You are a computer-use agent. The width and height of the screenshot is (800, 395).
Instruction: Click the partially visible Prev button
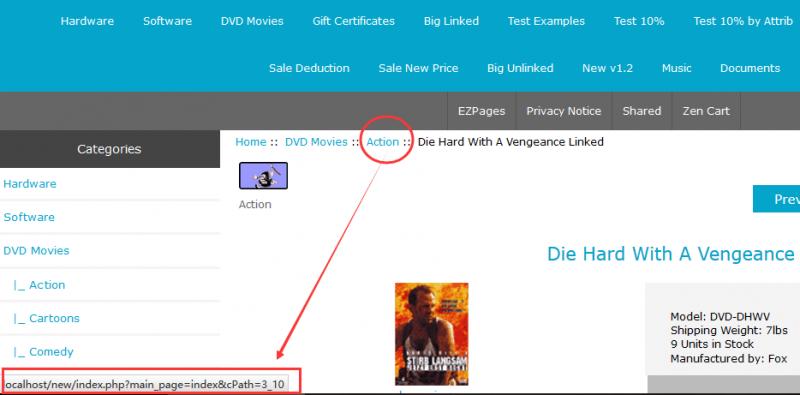pos(777,199)
